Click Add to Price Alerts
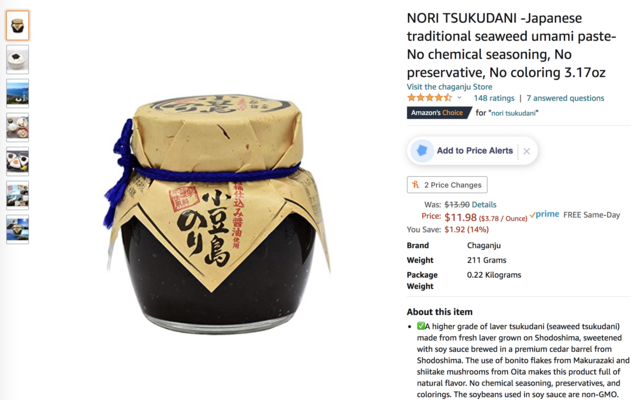Viewport: 640px width, 400px height. click(x=475, y=151)
